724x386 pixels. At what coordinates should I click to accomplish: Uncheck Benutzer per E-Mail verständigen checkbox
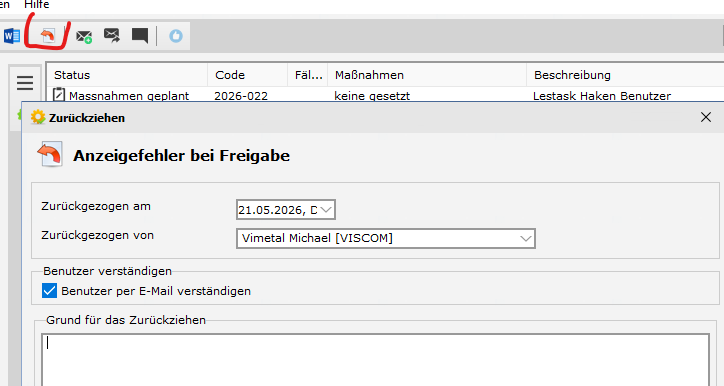click(x=49, y=291)
